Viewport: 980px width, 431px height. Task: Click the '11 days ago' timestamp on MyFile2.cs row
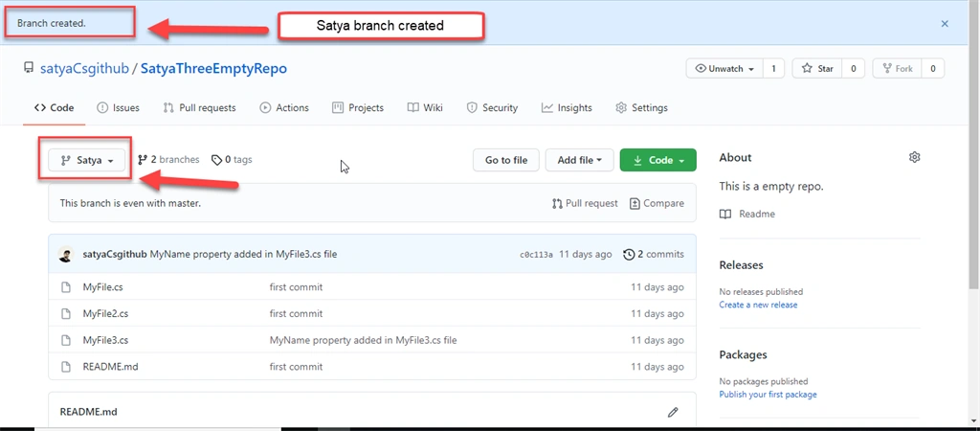657,313
